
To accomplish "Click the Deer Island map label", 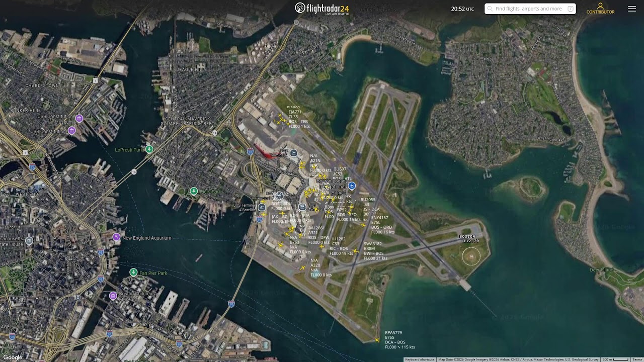I will click(602, 270).
